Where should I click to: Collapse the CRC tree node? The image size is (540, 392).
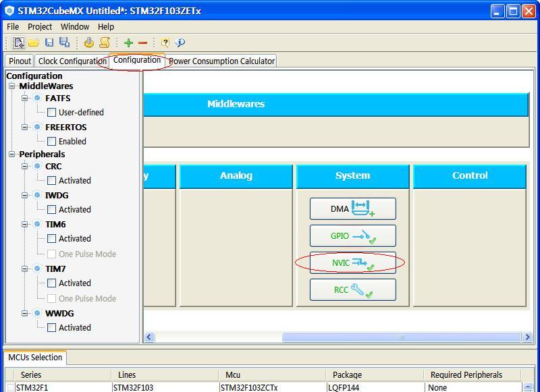tap(24, 166)
